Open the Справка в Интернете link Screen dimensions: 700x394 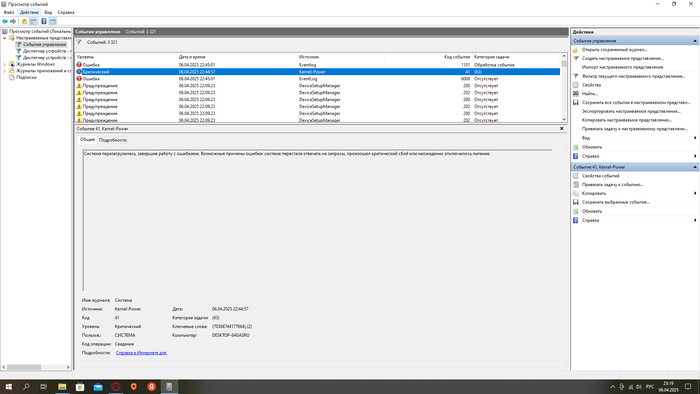(141, 353)
